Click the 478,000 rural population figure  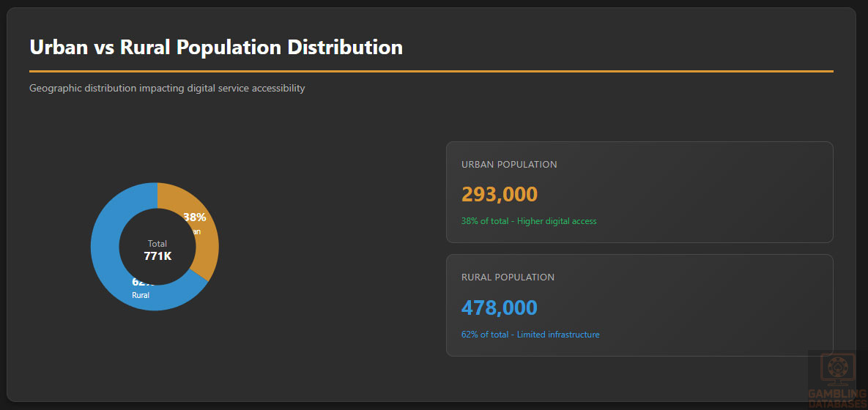(x=499, y=307)
